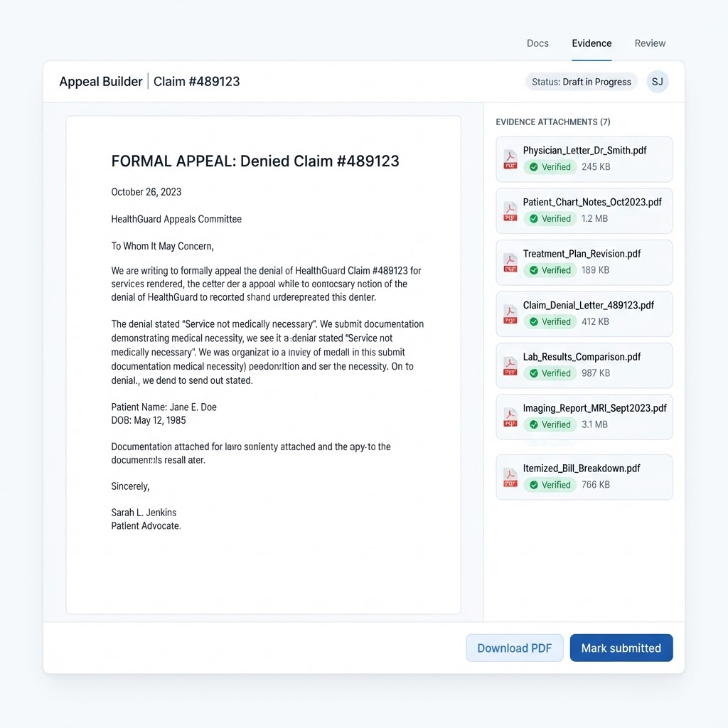Click Verified badge on Claim_Denial_Letter_489123.pdf
The image size is (728, 728).
pos(550,321)
